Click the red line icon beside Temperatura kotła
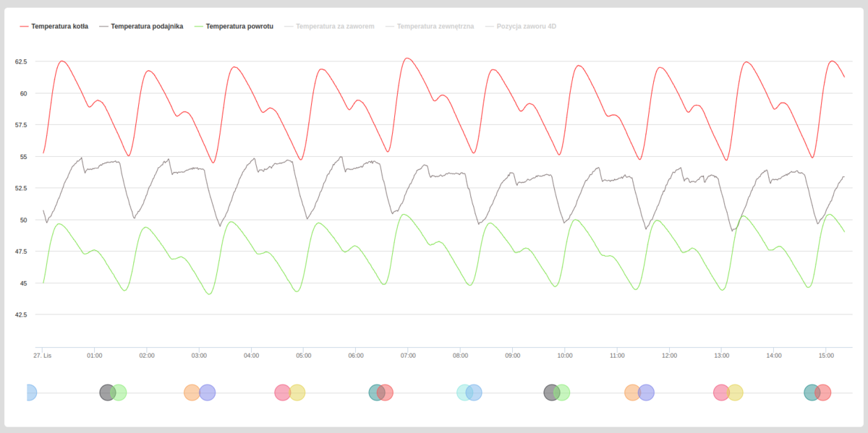Image resolution: width=868 pixels, height=433 pixels. (24, 26)
